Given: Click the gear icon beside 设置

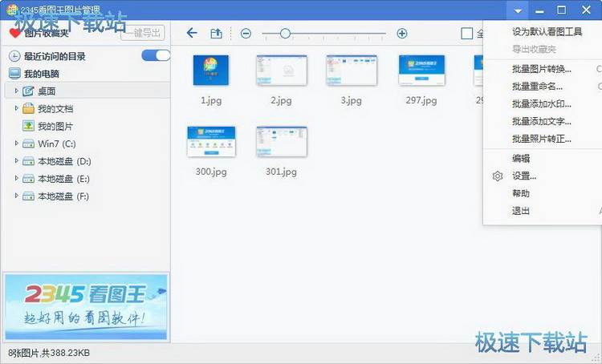Looking at the screenshot, I should point(497,176).
